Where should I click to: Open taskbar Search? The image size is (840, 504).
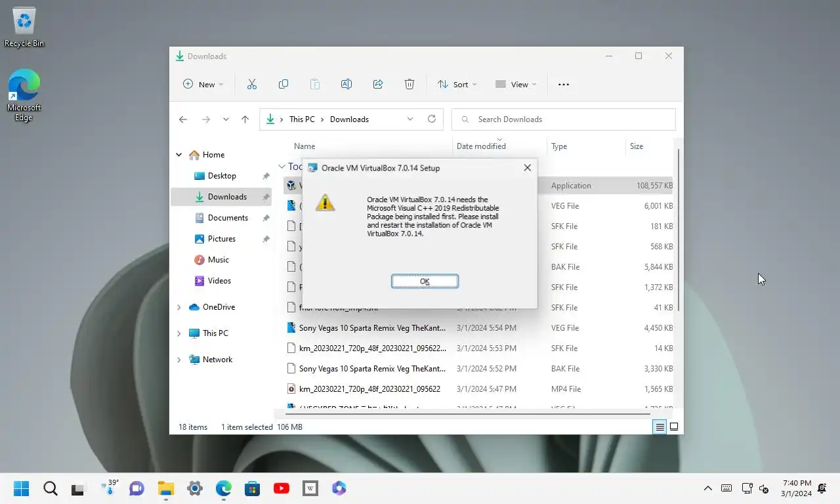[51, 488]
